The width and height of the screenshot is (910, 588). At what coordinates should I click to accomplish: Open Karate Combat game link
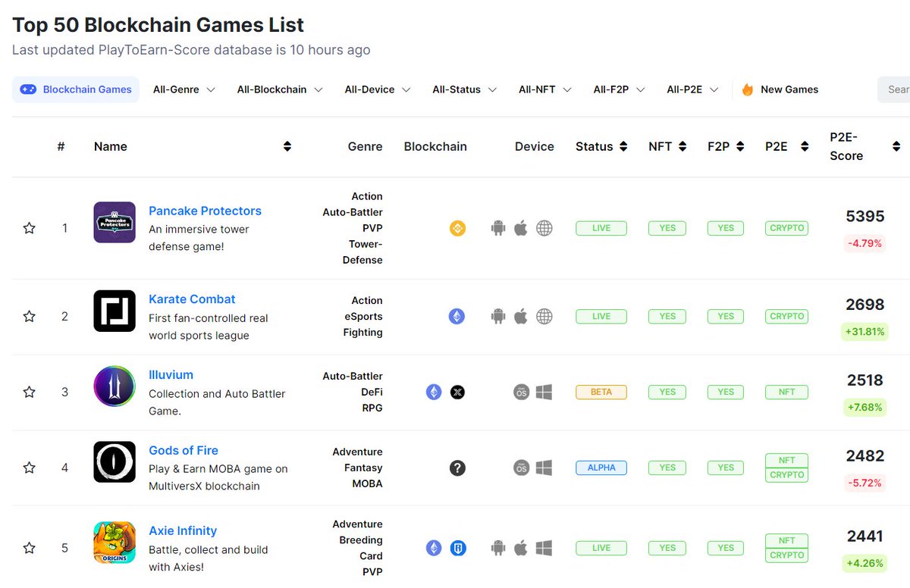coord(192,299)
